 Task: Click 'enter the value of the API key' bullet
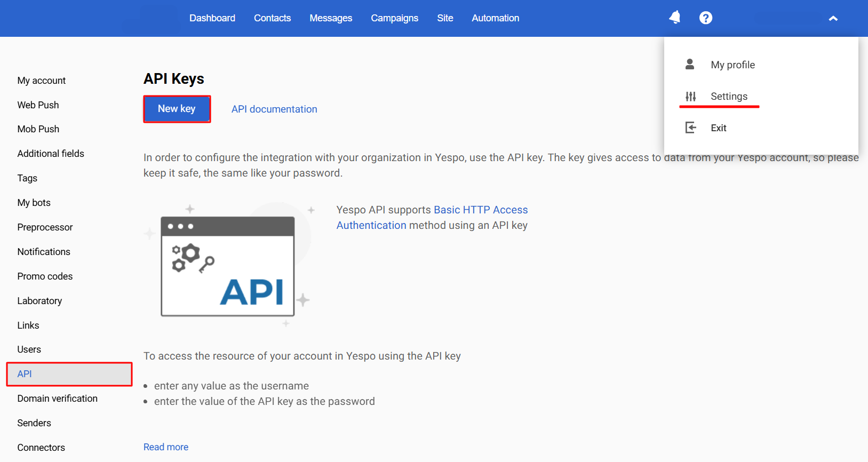tap(265, 401)
